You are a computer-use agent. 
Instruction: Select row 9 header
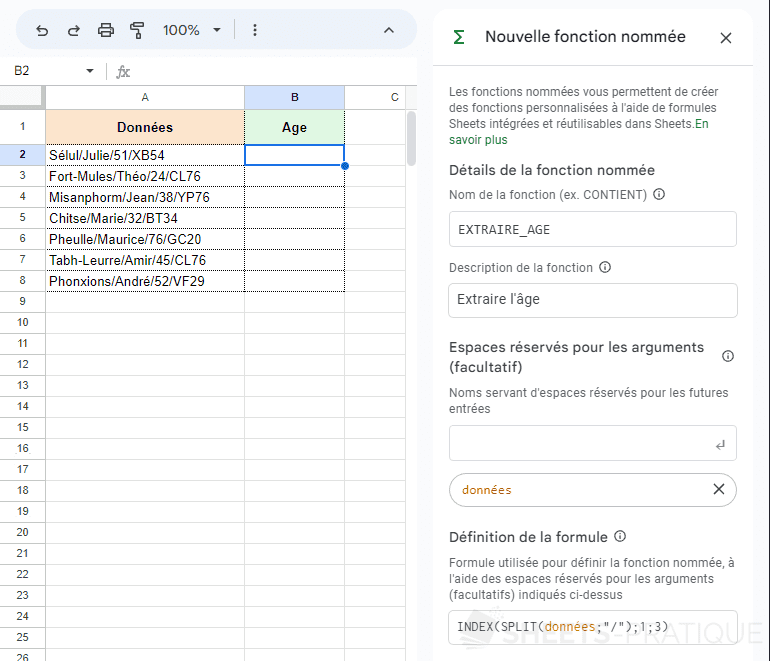tap(23, 302)
